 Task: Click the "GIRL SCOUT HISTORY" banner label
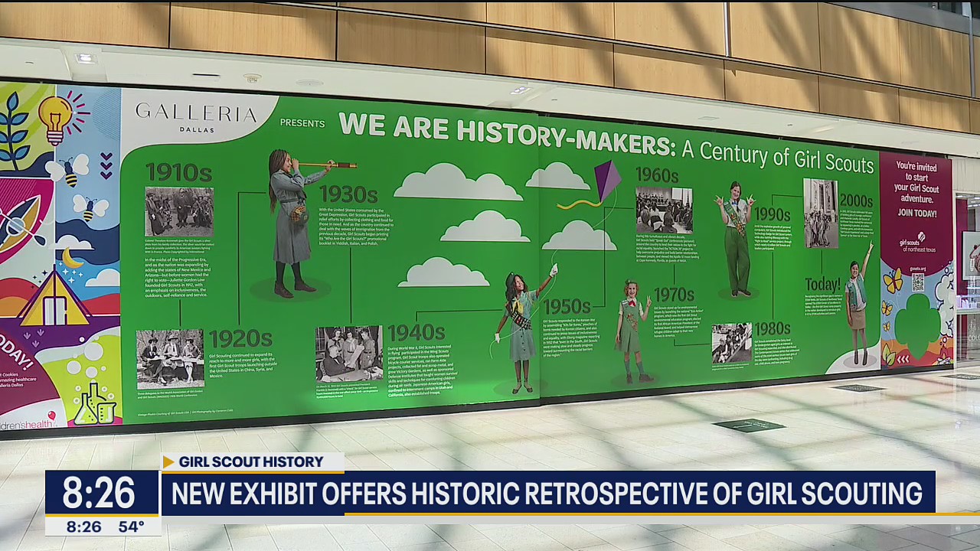click(251, 461)
